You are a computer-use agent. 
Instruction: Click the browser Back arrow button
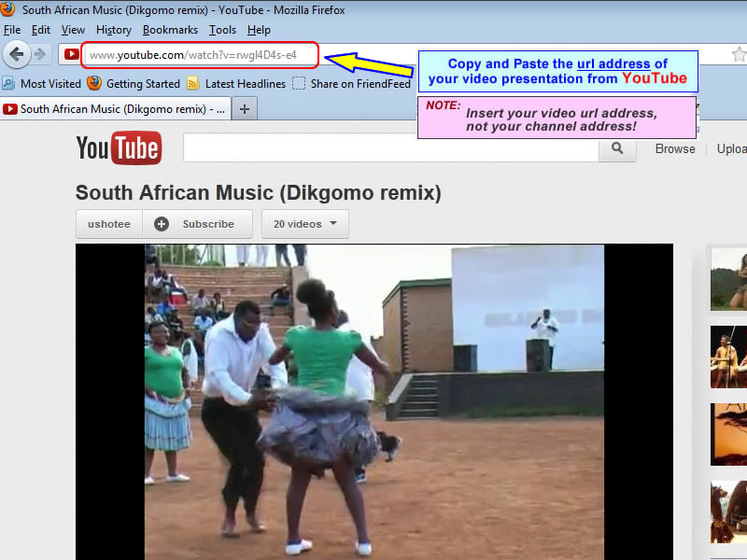(x=16, y=54)
